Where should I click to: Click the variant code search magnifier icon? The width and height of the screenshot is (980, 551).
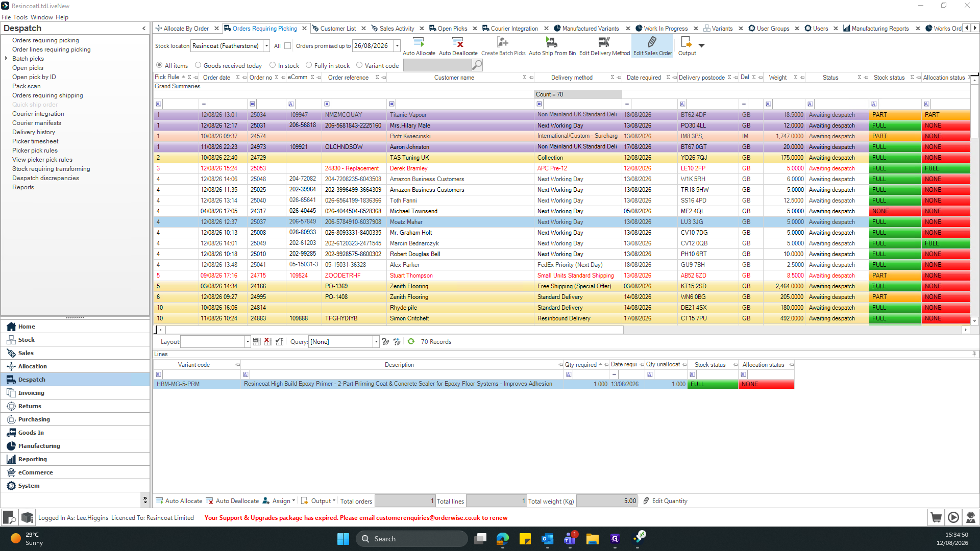tap(477, 65)
